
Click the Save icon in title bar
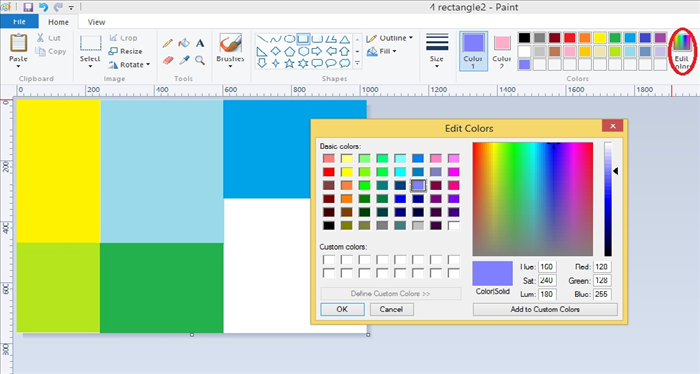28,7
